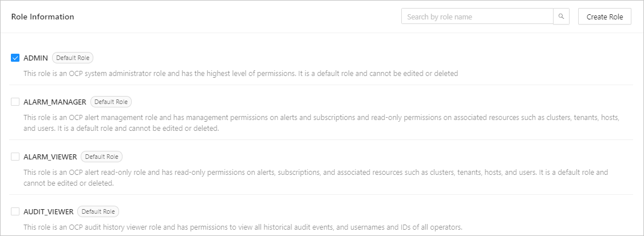The image size is (644, 236).
Task: Click the ALARM_MANAGER role name
Action: [x=54, y=102]
